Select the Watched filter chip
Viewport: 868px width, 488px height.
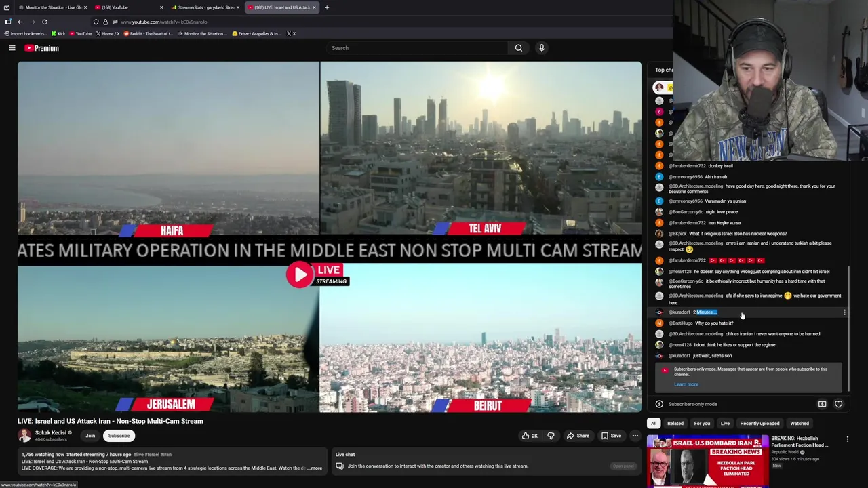point(800,424)
